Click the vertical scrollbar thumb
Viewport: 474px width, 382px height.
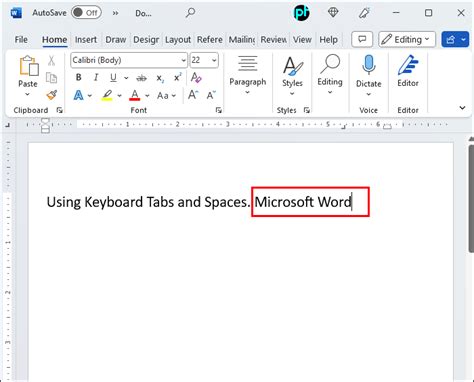click(x=471, y=198)
